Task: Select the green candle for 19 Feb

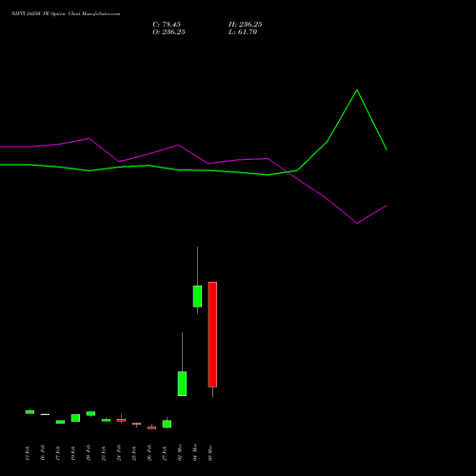Action: (x=75, y=418)
